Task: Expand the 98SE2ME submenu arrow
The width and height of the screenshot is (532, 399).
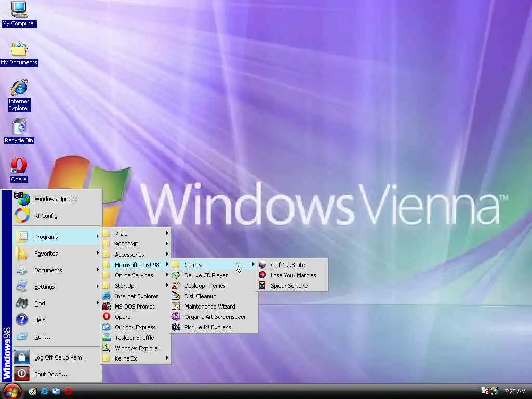Action: click(x=167, y=244)
